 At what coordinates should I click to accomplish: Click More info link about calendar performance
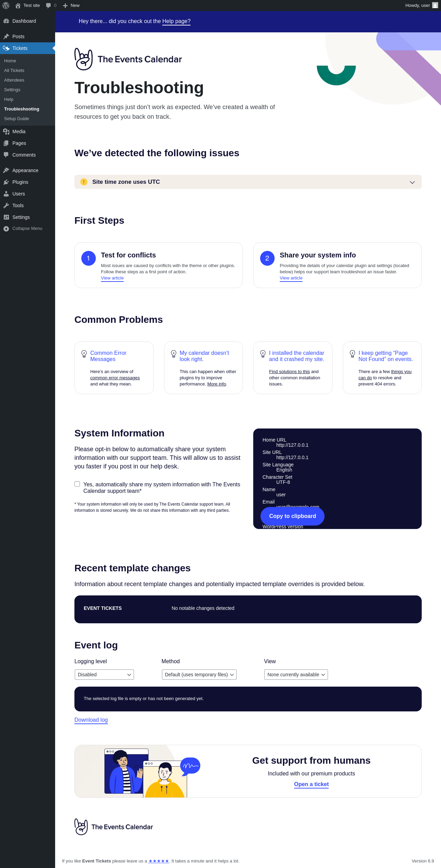click(217, 384)
